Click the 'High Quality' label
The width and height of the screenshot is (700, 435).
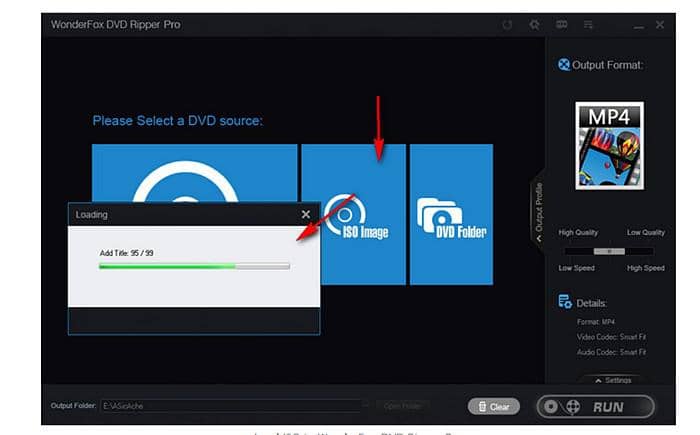[x=578, y=232]
